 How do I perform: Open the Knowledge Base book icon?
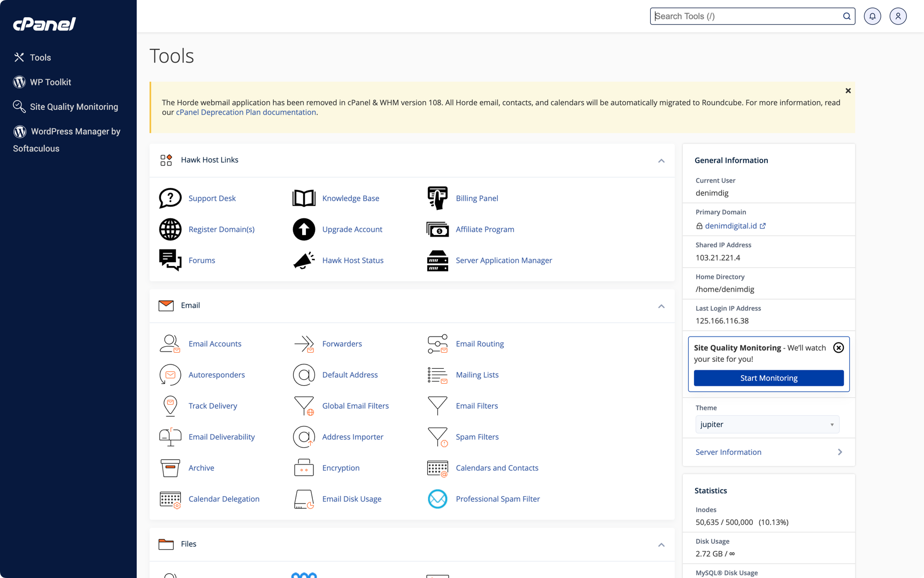pyautogui.click(x=304, y=198)
